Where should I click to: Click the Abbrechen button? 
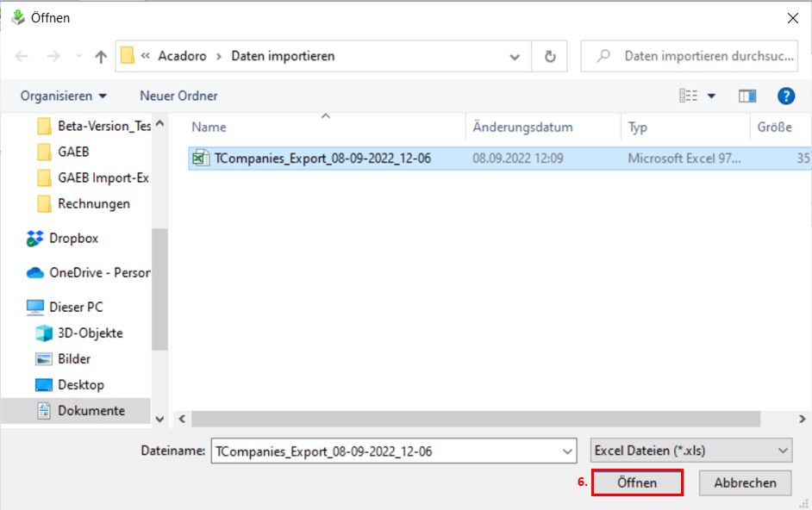(745, 483)
